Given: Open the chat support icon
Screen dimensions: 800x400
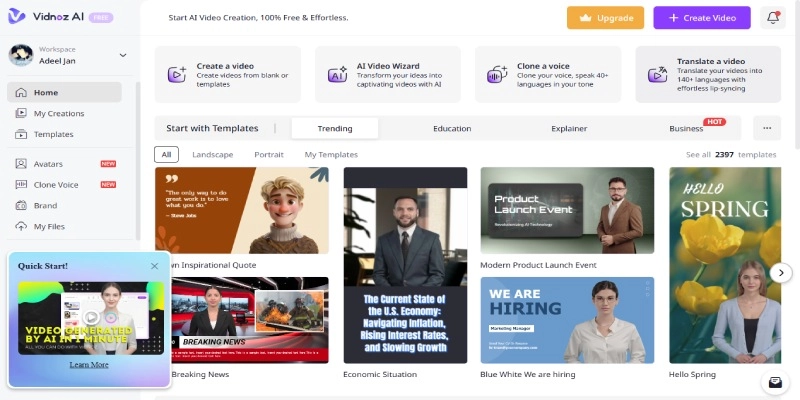Looking at the screenshot, I should click(774, 382).
